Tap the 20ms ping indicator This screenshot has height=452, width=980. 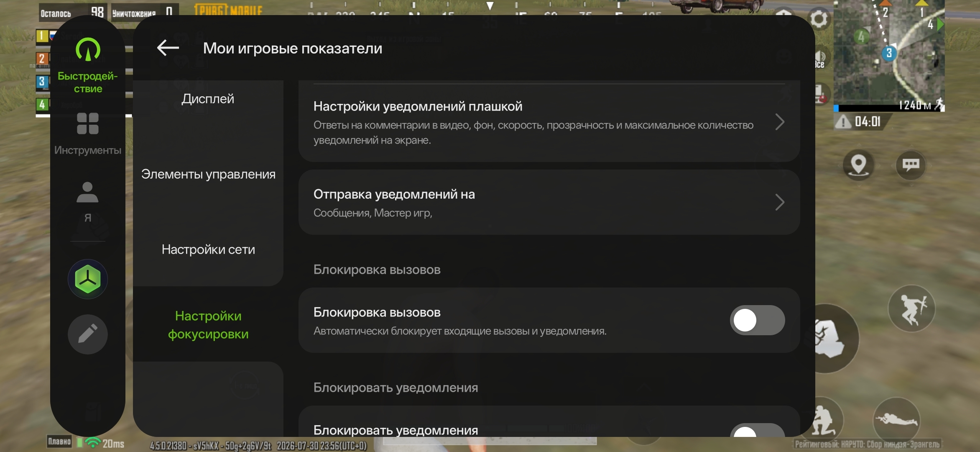coord(113,443)
